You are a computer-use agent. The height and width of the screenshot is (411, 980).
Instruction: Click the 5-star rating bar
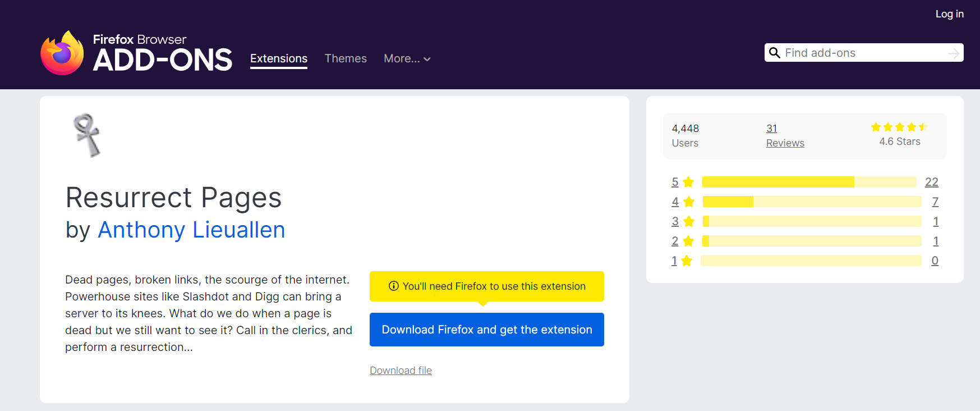pos(809,182)
